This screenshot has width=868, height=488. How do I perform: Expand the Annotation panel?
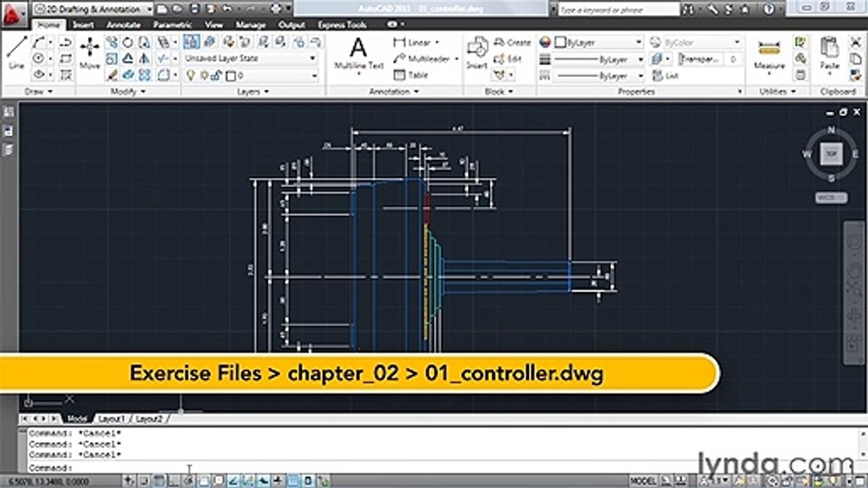(395, 91)
